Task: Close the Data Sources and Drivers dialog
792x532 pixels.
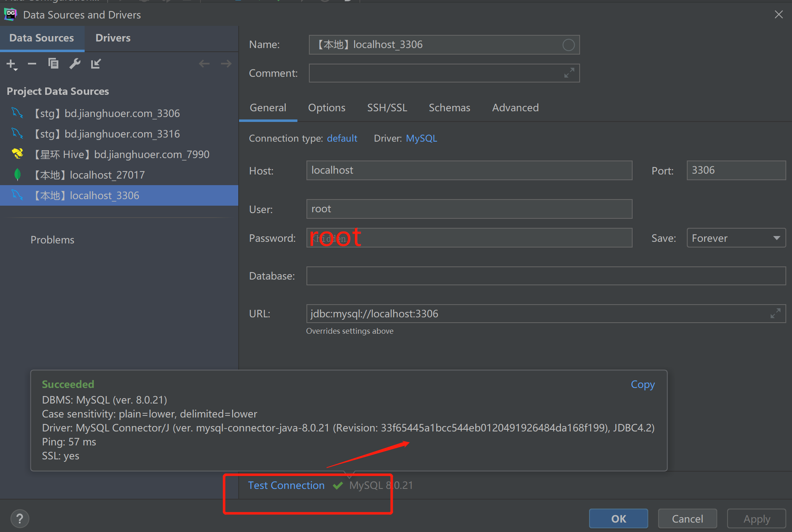Action: tap(778, 15)
